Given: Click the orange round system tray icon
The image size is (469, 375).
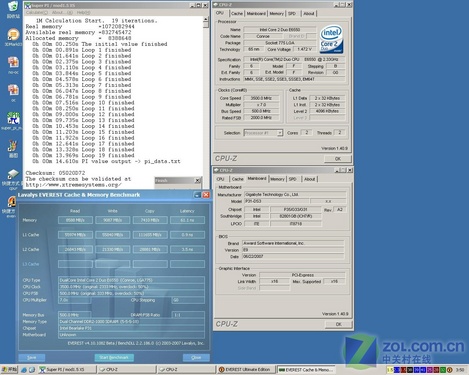Looking at the screenshot, I should 449,370.
